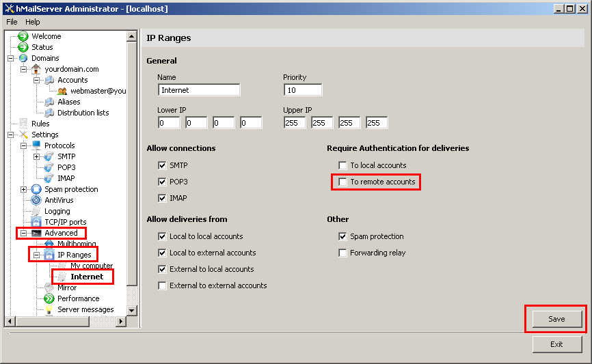Click the first Lower IP octet field
This screenshot has height=364, width=592.
[169, 123]
